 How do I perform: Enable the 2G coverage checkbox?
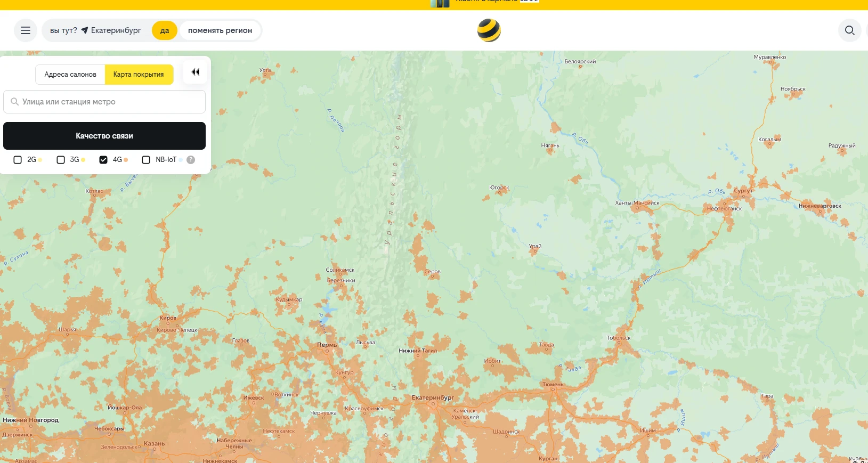point(18,160)
